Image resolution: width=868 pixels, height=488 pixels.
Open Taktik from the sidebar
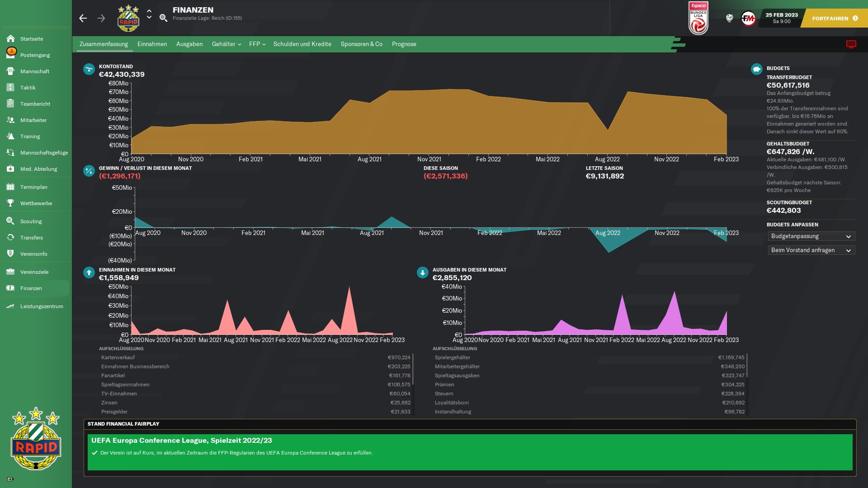[28, 88]
